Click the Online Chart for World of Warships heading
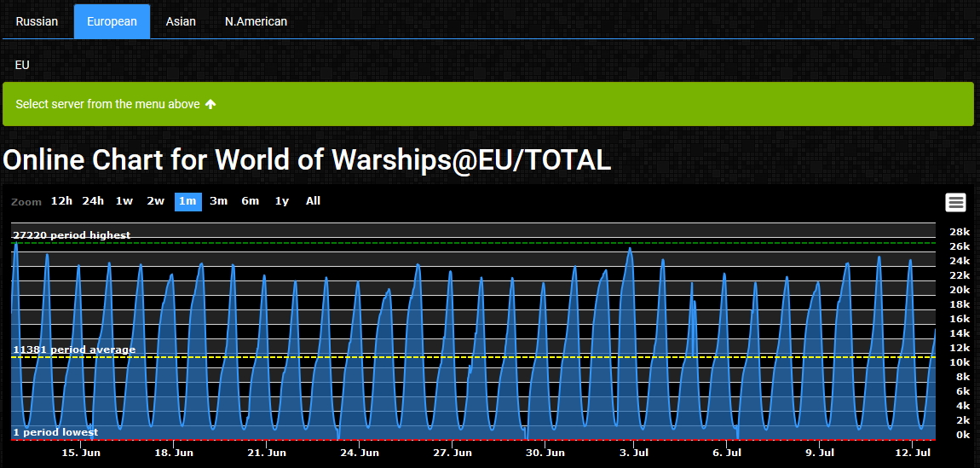Viewport: 980px width, 468px height. [x=307, y=160]
